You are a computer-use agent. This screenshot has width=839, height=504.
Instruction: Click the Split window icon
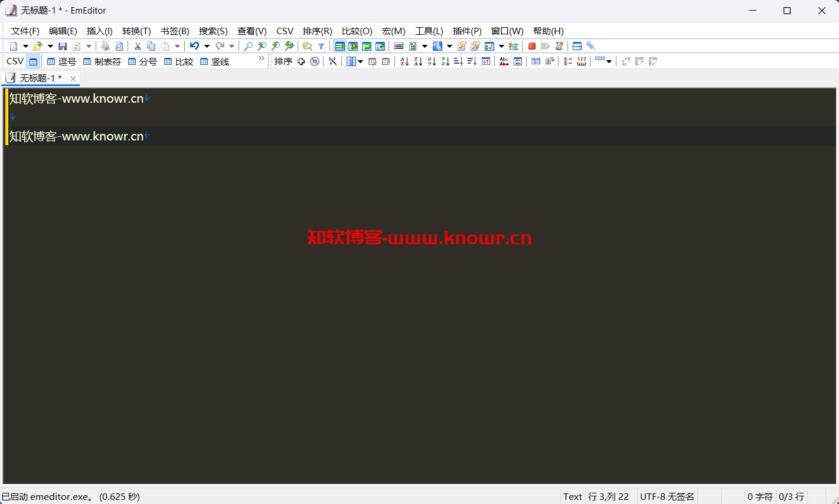coord(577,46)
